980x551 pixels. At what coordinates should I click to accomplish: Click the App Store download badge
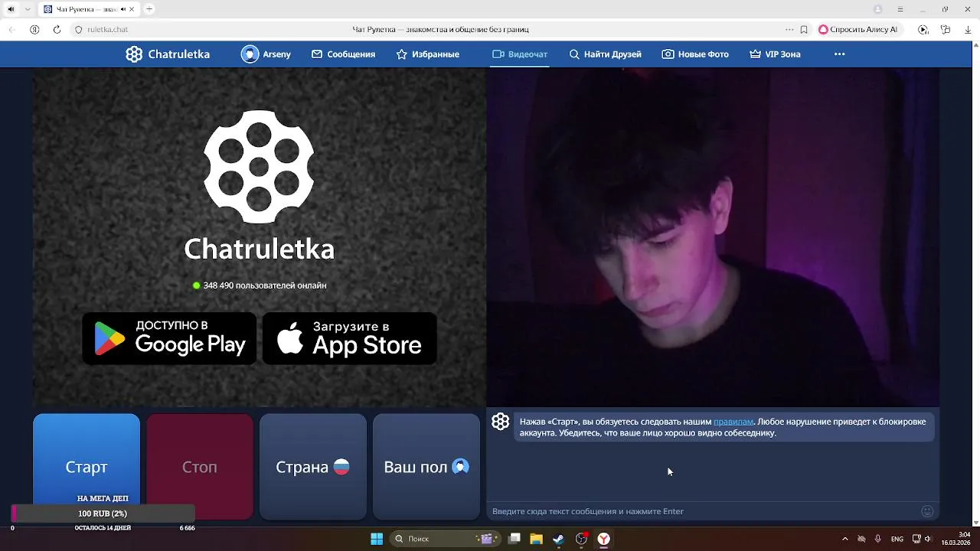(x=350, y=338)
